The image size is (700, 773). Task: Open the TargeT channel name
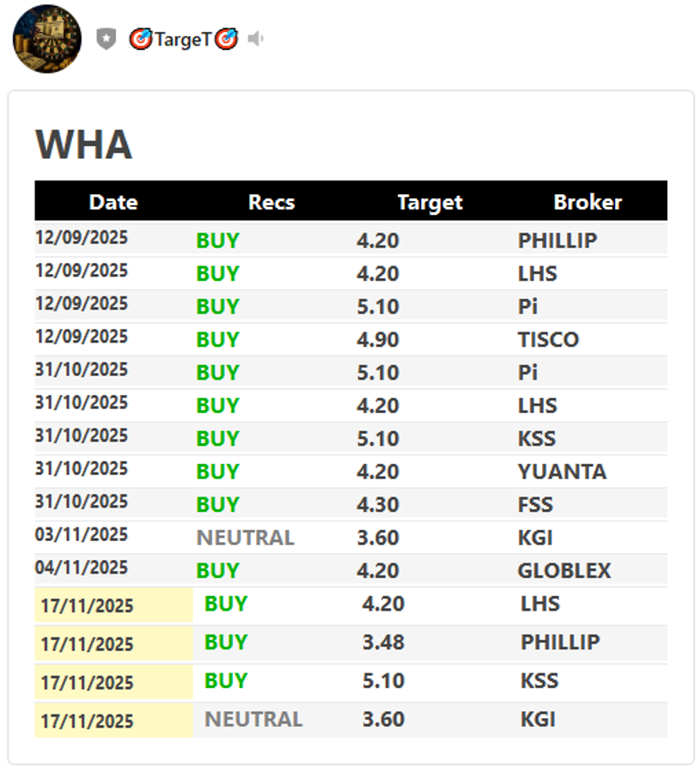click(x=183, y=40)
